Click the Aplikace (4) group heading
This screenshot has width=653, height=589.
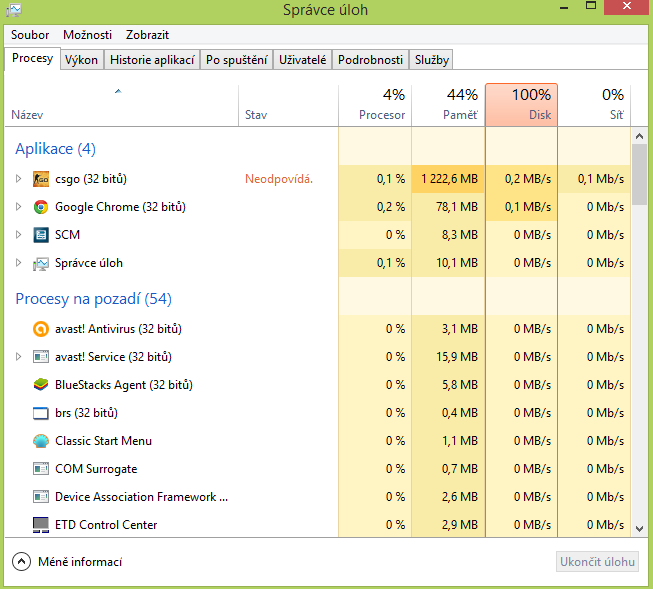(x=55, y=149)
